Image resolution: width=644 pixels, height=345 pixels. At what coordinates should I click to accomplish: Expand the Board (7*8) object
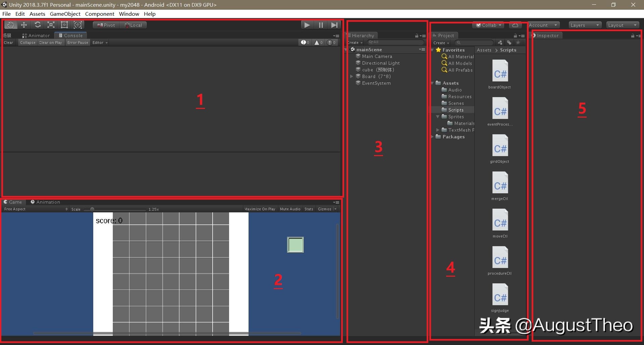352,76
